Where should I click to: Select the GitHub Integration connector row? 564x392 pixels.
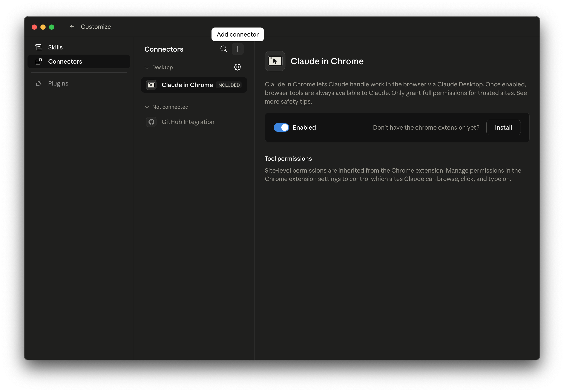pos(194,122)
